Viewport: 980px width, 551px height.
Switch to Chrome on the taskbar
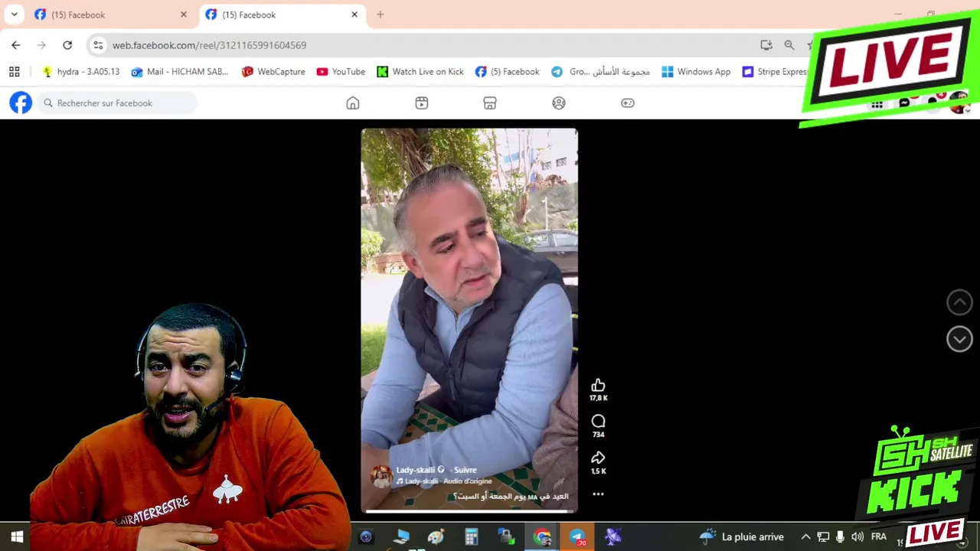pos(542,537)
